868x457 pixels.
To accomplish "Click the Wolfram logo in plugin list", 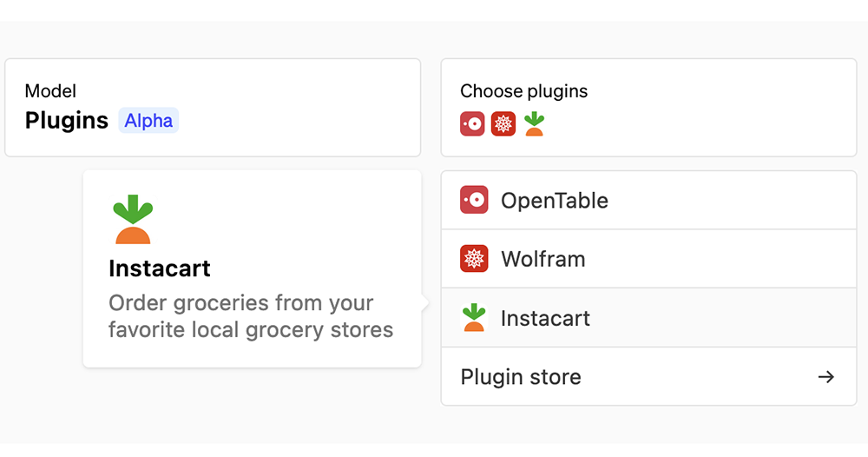I will pos(474,259).
